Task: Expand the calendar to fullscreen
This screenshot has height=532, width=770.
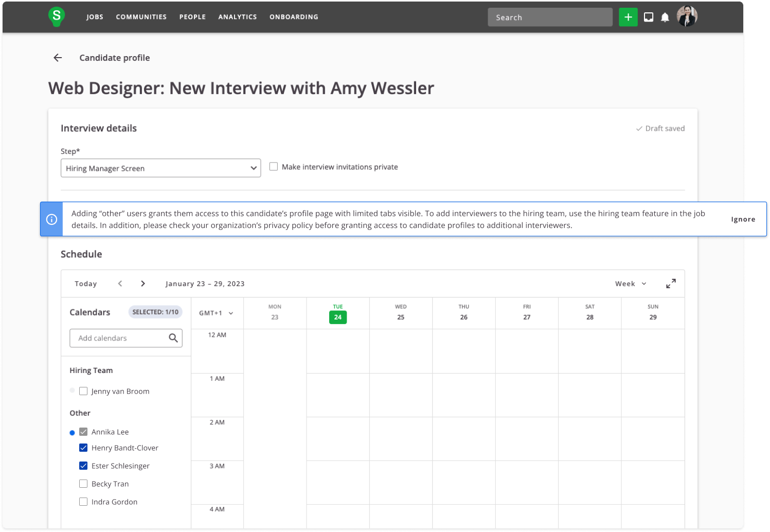Action: (671, 283)
